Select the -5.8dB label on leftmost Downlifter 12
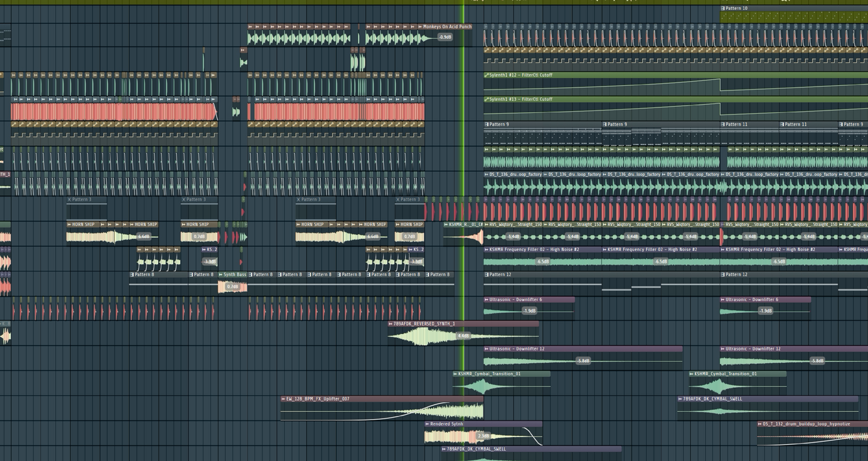 click(583, 361)
